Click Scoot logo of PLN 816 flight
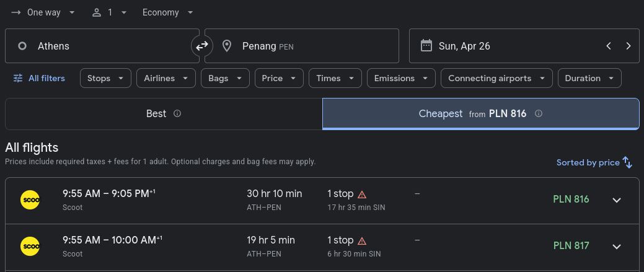This screenshot has width=644, height=272. coord(30,200)
